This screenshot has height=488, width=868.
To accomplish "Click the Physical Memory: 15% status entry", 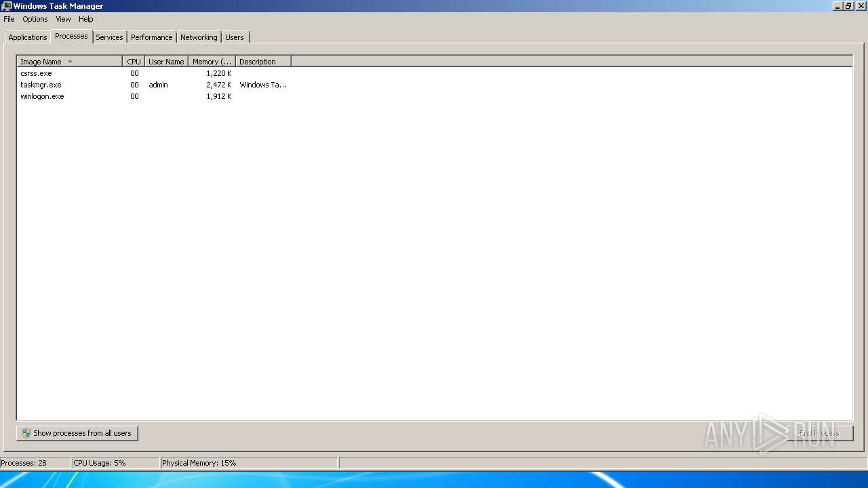I will tap(248, 463).
